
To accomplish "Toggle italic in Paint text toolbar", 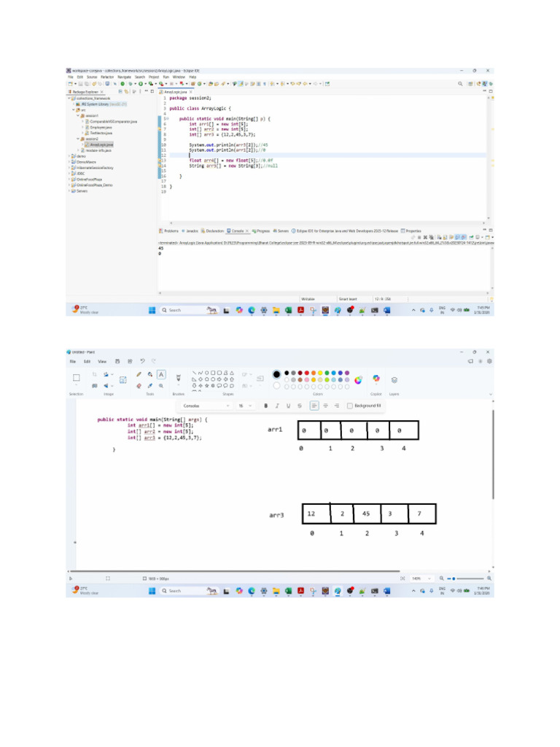I will tap(277, 406).
